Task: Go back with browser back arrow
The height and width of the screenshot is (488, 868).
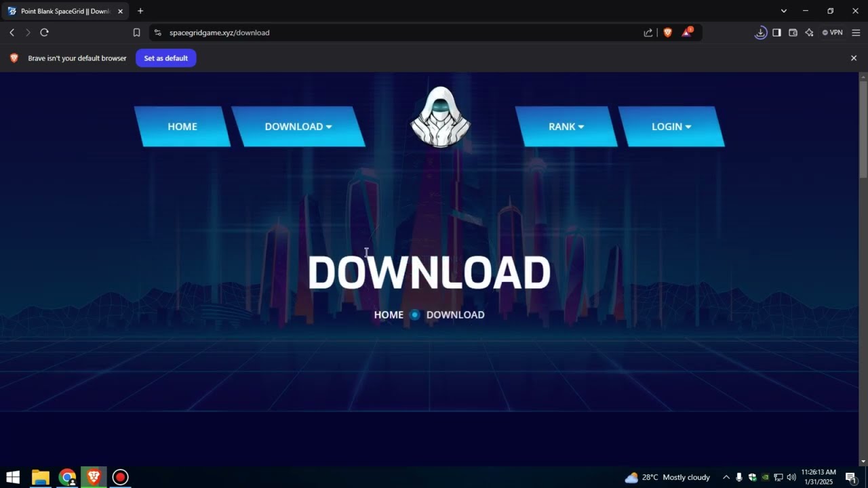Action: point(12,33)
